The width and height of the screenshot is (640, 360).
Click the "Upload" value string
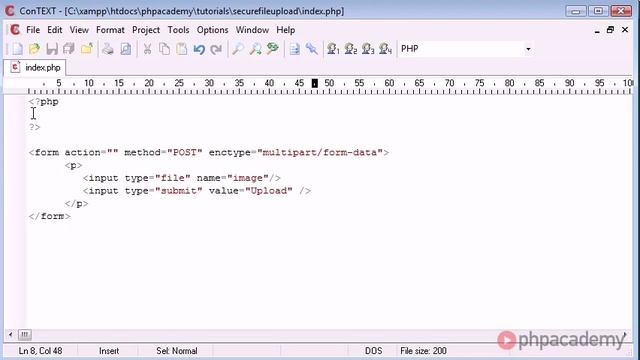click(268, 191)
